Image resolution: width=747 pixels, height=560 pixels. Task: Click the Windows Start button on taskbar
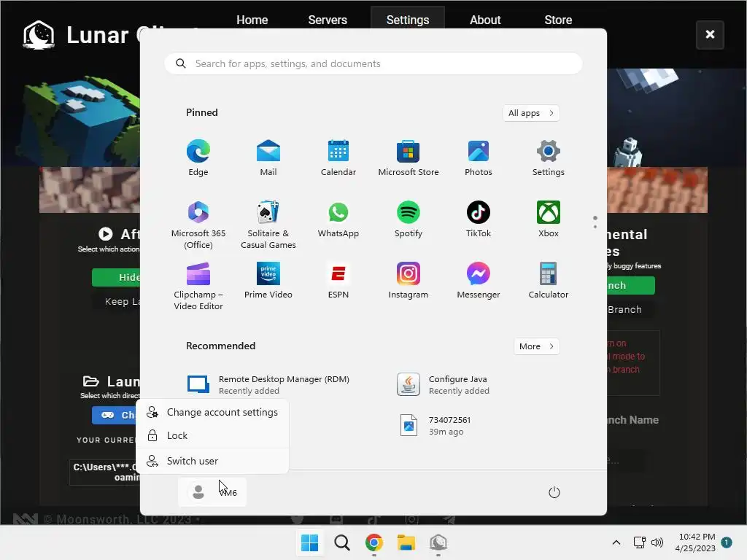tap(309, 542)
